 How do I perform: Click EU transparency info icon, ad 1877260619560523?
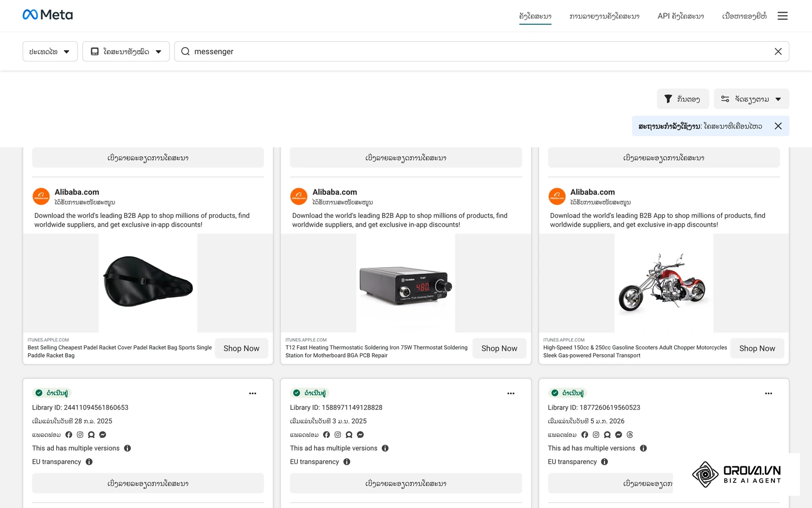604,462
